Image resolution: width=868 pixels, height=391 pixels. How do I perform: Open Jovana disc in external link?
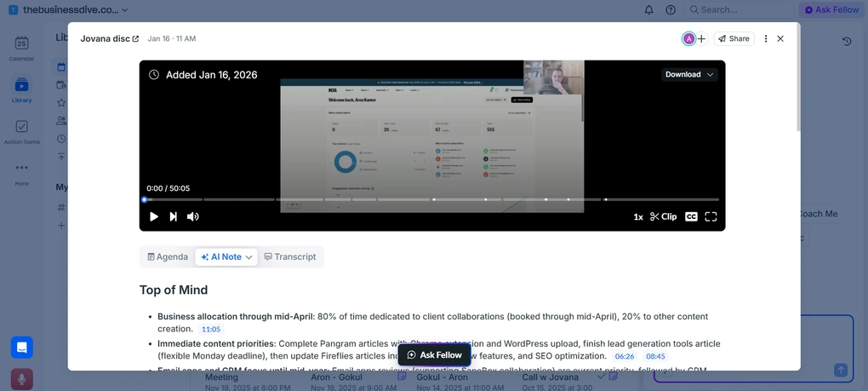[x=135, y=39]
